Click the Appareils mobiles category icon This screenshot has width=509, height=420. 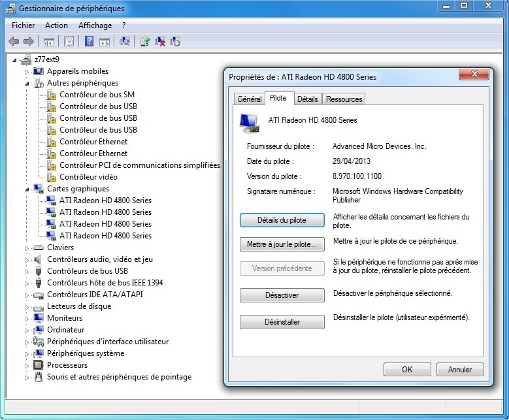point(39,71)
